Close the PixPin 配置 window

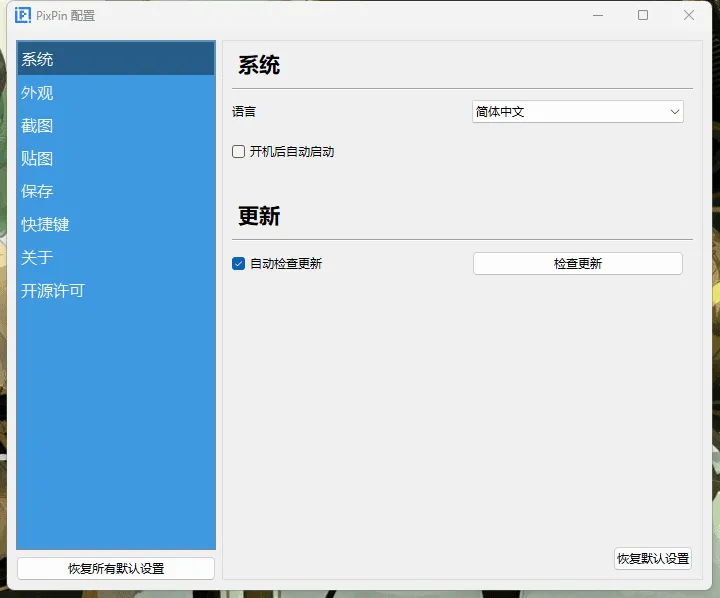coord(689,15)
